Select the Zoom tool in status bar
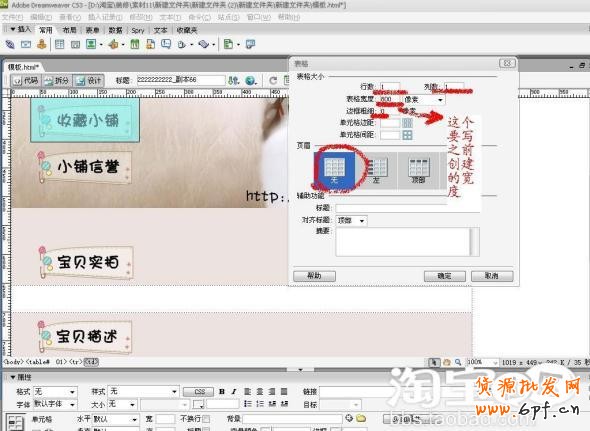Image resolution: width=590 pixels, height=431 pixels. 458,362
